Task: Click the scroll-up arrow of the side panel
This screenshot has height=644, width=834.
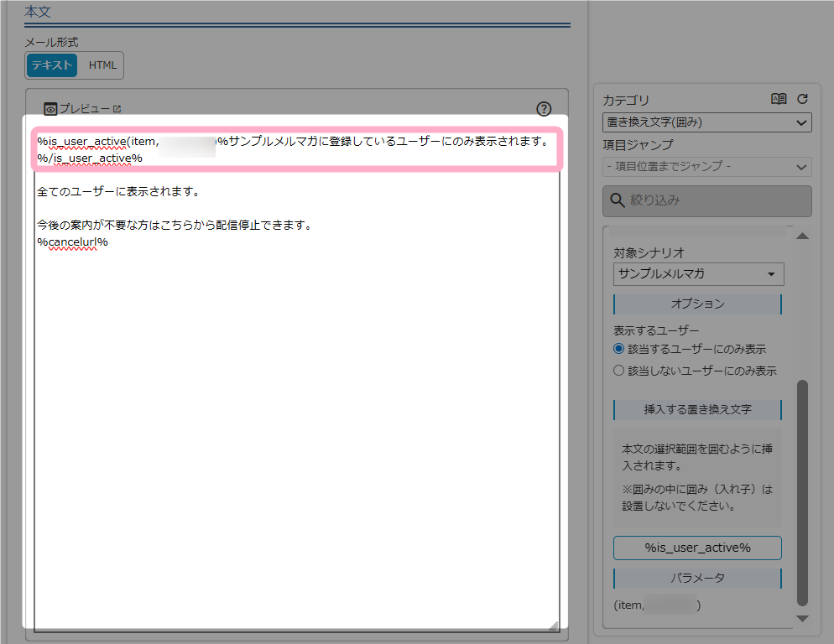Action: click(802, 236)
